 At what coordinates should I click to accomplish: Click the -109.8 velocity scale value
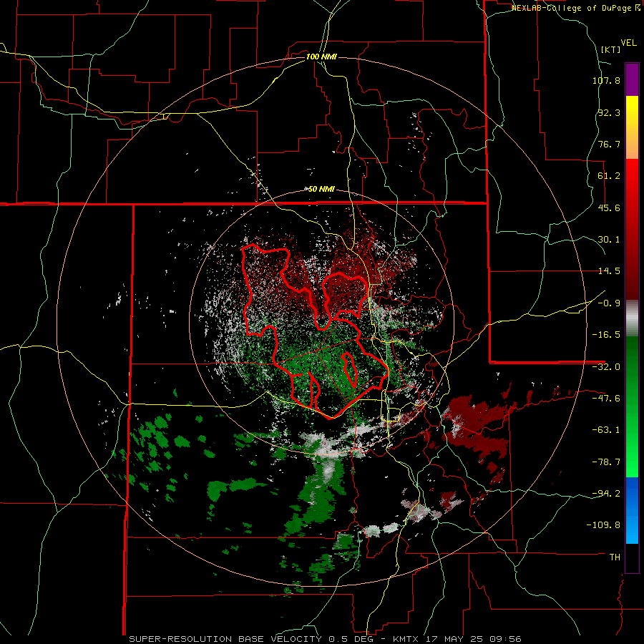(603, 525)
